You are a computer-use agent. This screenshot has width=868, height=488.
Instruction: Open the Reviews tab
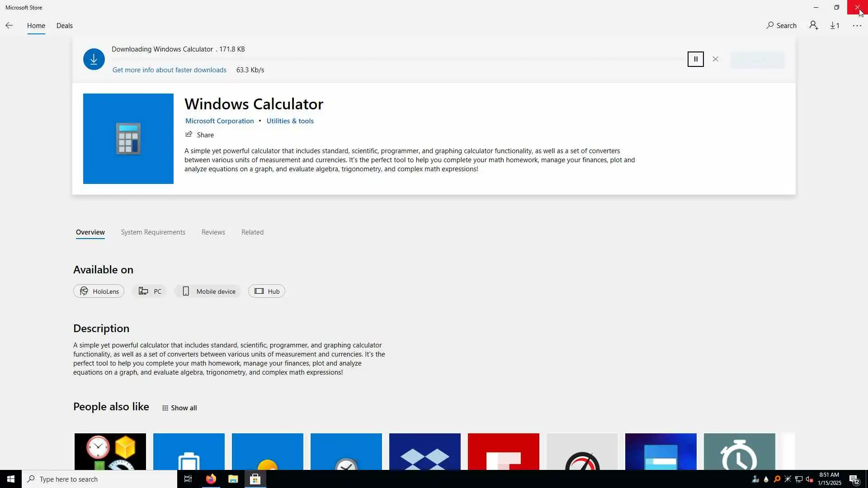(x=213, y=232)
